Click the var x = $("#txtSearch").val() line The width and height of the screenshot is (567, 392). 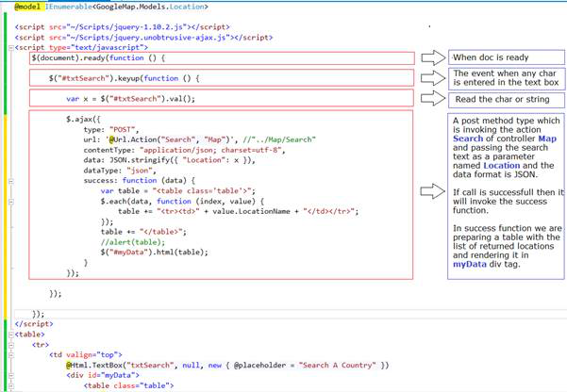coord(130,99)
